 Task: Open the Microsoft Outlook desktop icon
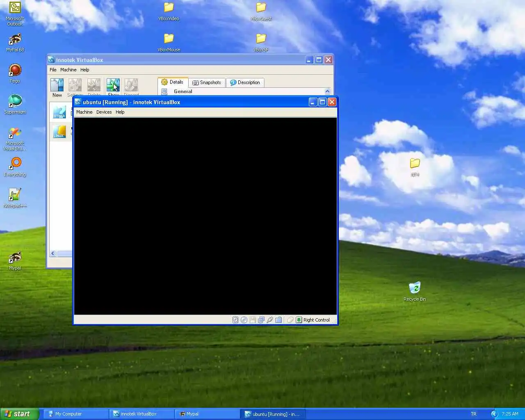(x=15, y=14)
